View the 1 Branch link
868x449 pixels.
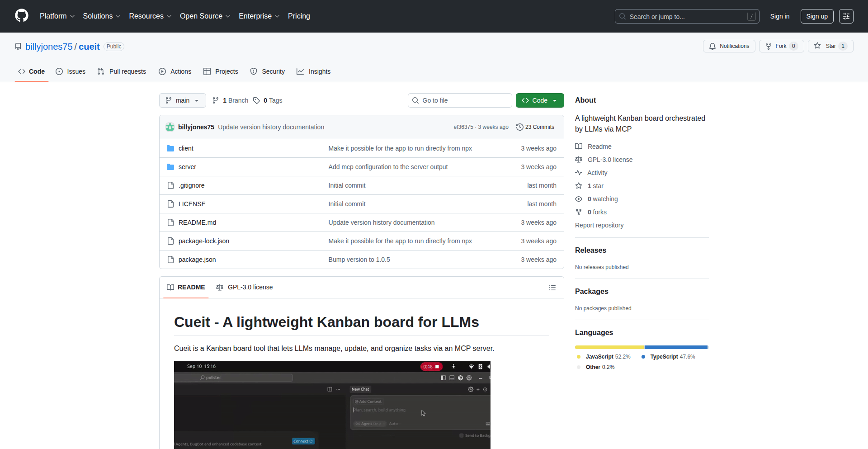coord(231,100)
